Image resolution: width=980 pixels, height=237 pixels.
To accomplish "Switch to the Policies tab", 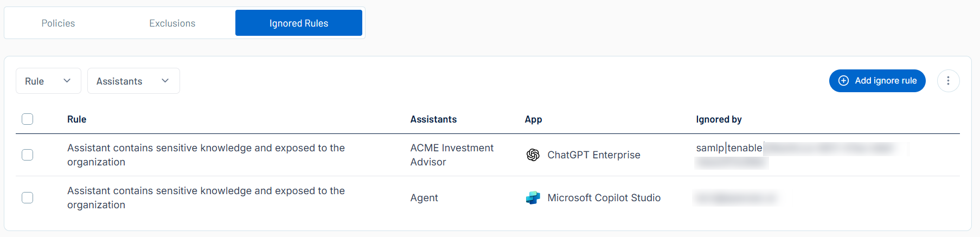I will 59,23.
